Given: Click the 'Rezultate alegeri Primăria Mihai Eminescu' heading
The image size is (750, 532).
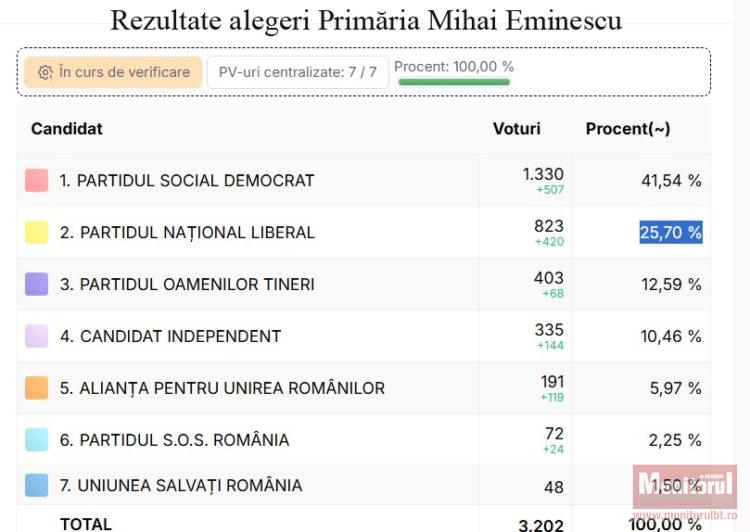Looking at the screenshot, I should [365, 20].
